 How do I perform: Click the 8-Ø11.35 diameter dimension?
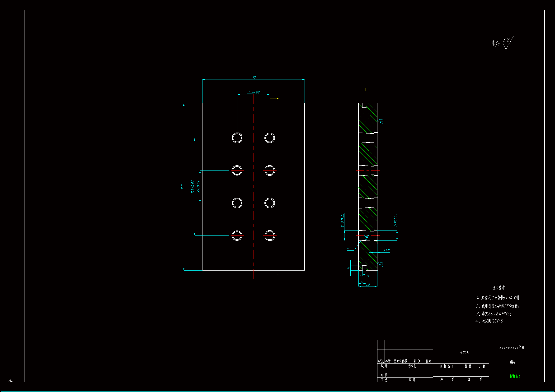(343, 220)
